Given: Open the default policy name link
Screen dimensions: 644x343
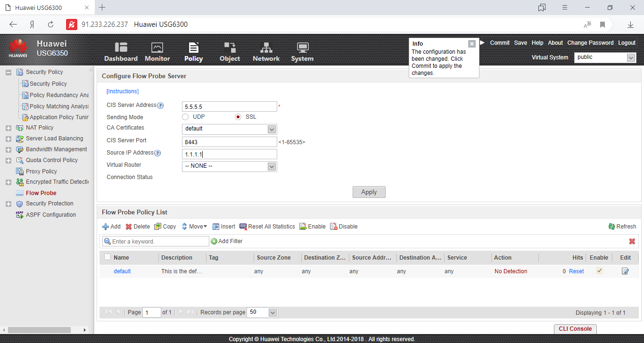Looking at the screenshot, I should [x=122, y=271].
